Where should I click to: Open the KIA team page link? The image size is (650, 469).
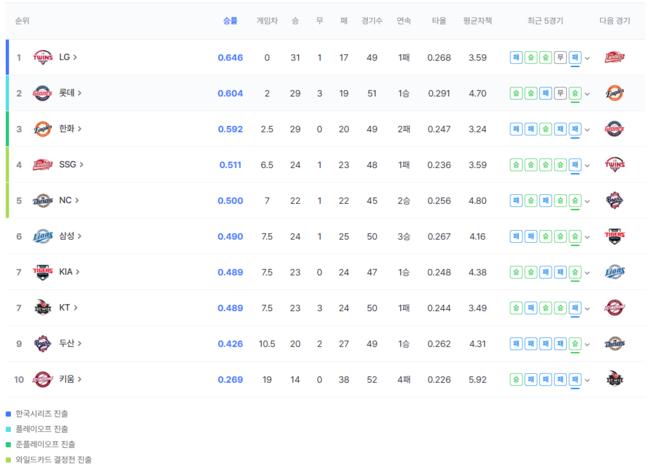pyautogui.click(x=69, y=272)
